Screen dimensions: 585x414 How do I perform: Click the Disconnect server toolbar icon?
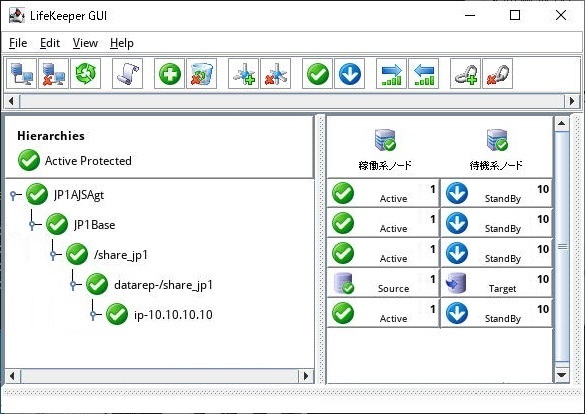click(x=54, y=73)
